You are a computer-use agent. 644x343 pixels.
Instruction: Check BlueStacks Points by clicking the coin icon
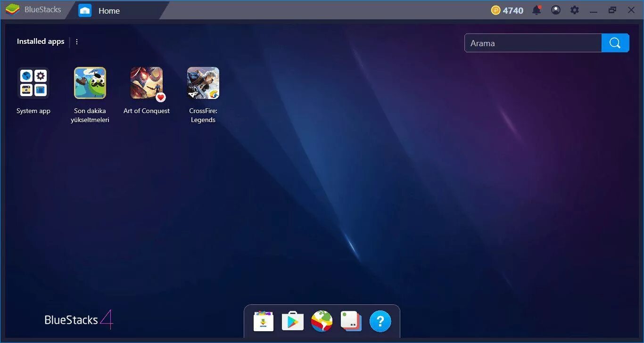point(507,9)
